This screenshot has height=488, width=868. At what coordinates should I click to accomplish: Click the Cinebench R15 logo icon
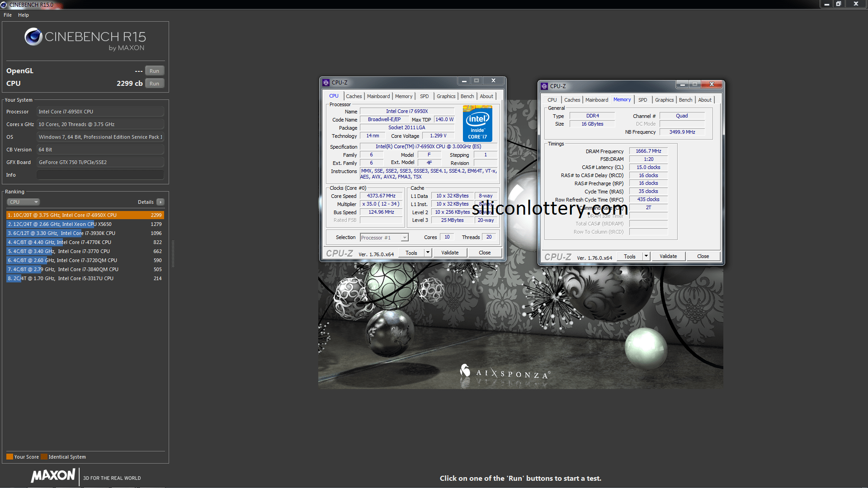33,37
